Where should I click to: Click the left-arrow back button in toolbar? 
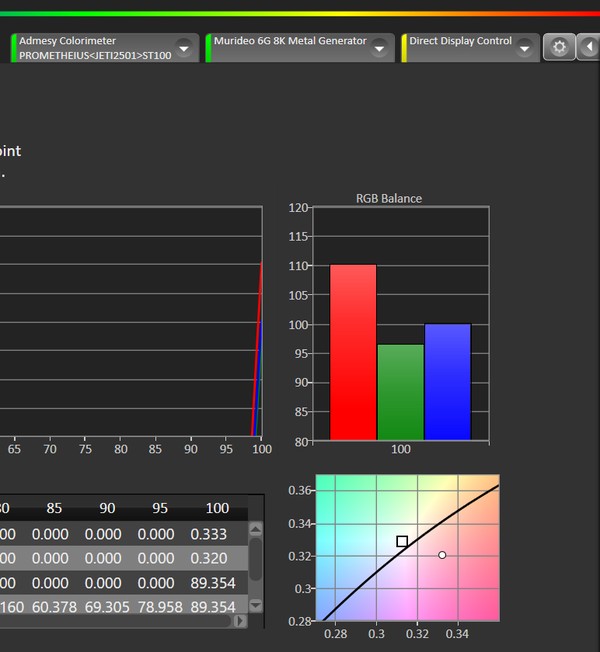click(x=588, y=47)
